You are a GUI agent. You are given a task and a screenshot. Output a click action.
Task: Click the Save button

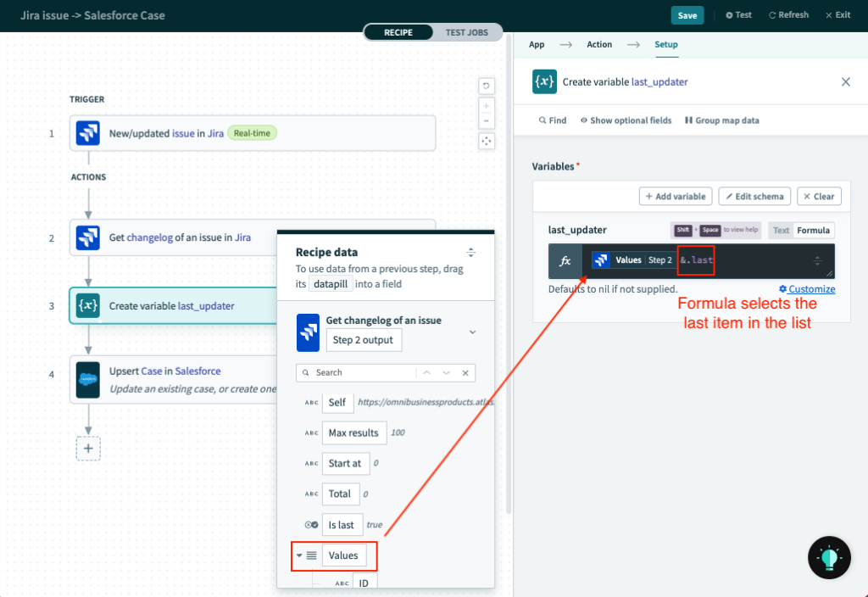687,14
